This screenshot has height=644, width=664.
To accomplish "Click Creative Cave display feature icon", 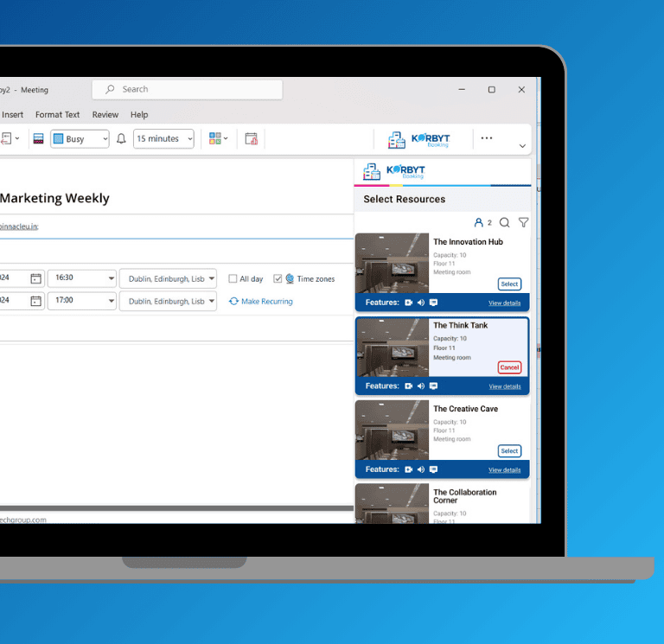I will 433,469.
